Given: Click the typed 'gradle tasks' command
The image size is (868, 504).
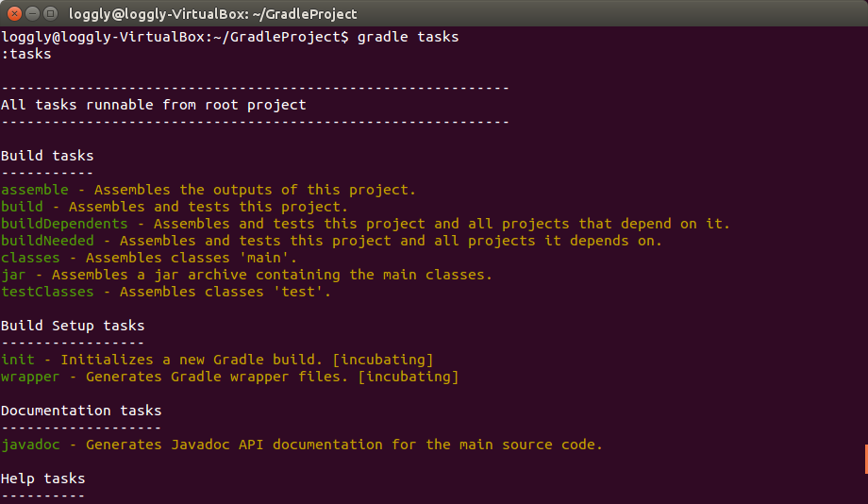Looking at the screenshot, I should click(408, 37).
